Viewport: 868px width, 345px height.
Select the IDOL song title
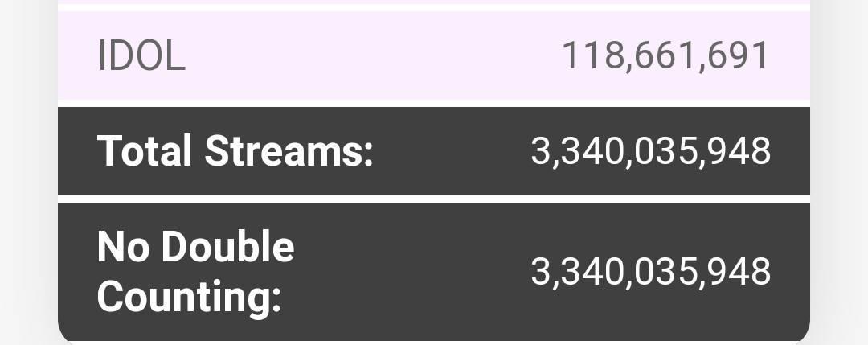141,56
